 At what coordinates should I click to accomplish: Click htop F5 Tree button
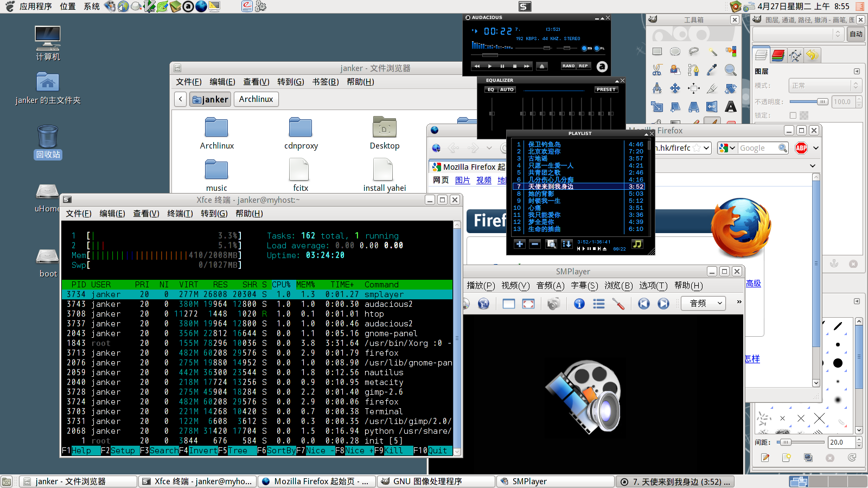[x=238, y=451]
